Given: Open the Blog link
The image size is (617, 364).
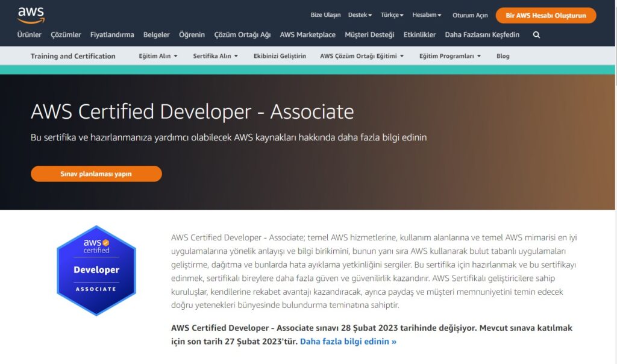Looking at the screenshot, I should point(503,56).
